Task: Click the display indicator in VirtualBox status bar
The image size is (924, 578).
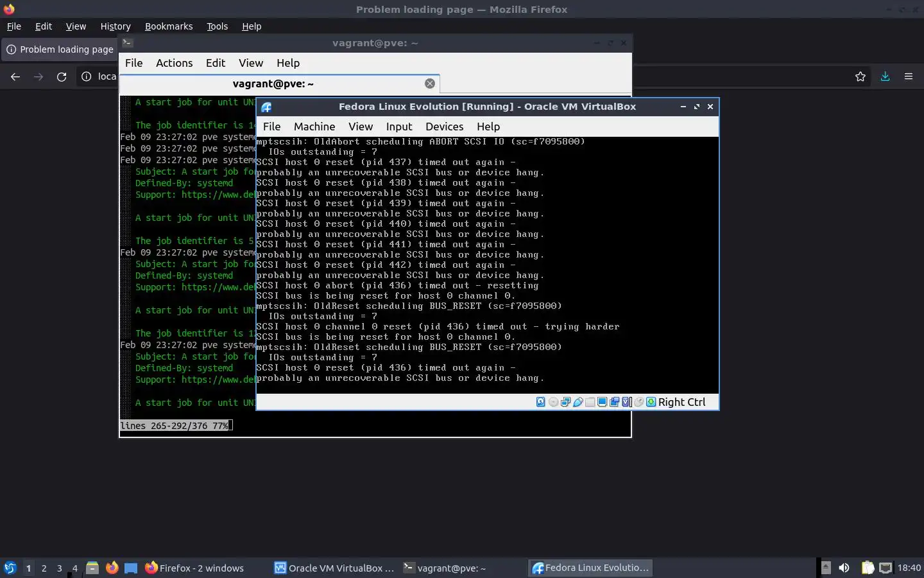Action: pos(602,402)
